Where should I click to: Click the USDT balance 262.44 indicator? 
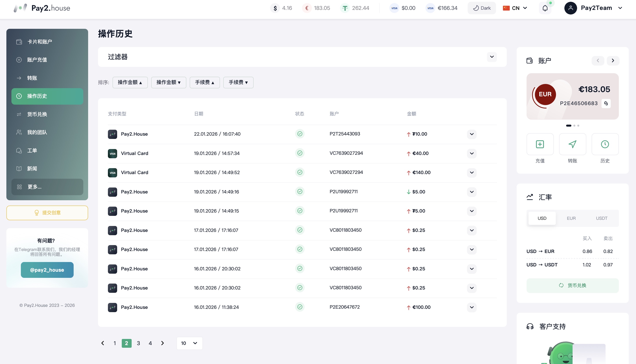[355, 8]
